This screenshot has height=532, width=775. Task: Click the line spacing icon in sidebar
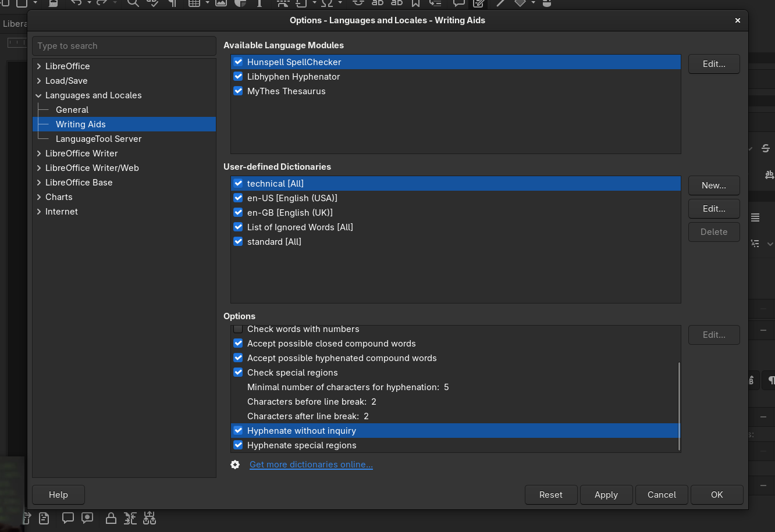coord(755,244)
